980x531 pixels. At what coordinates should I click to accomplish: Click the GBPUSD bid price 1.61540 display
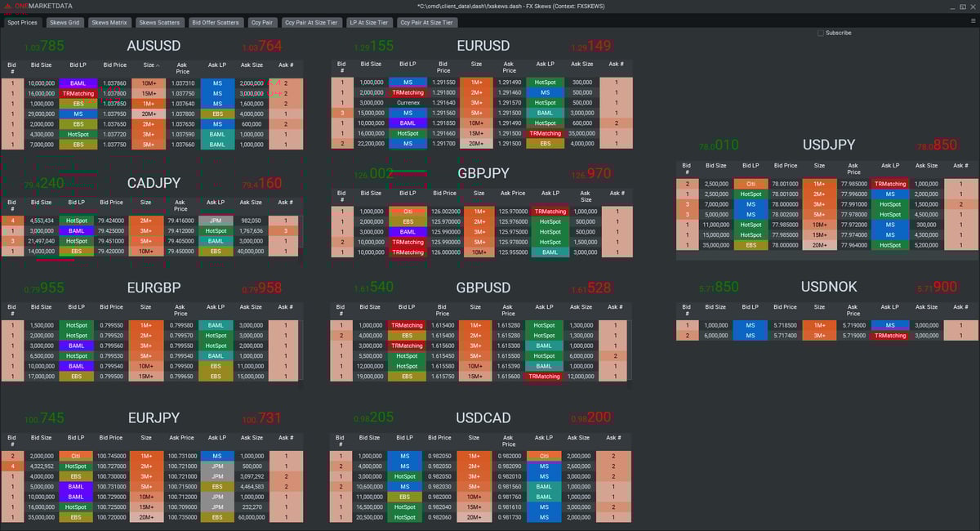tap(374, 287)
